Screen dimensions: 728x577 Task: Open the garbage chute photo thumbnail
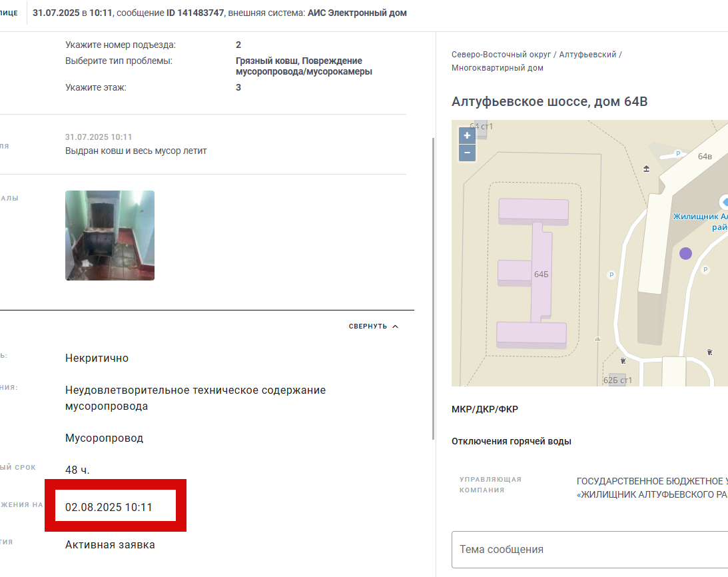tap(110, 235)
